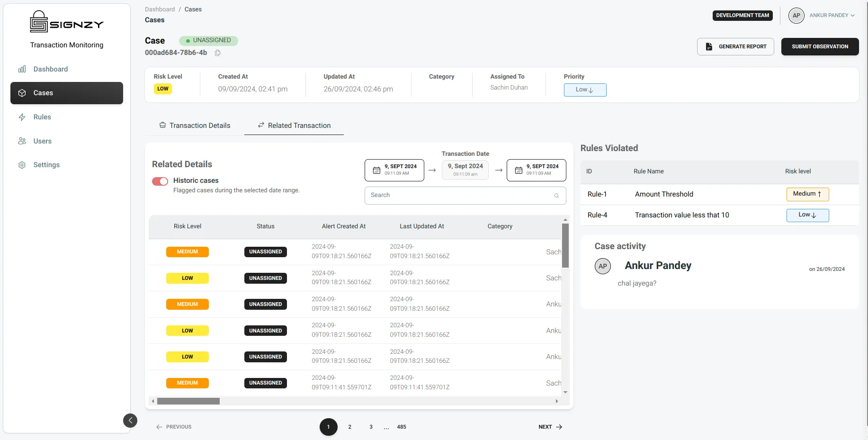Go to page 2
Image resolution: width=868 pixels, height=440 pixels.
[x=349, y=427]
